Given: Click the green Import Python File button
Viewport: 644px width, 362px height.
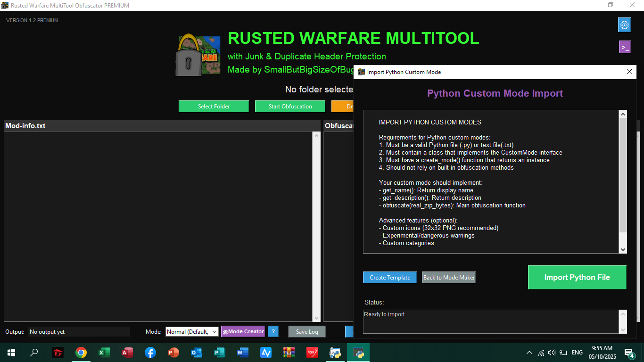Looking at the screenshot, I should pos(577,277).
